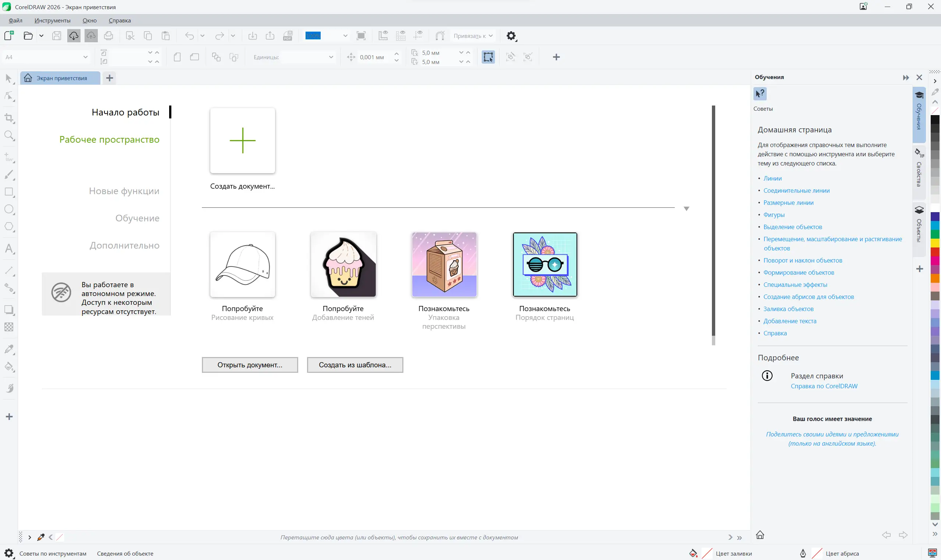The height and width of the screenshot is (560, 941).
Task: Open the Заливка объектов help link
Action: pyautogui.click(x=788, y=308)
